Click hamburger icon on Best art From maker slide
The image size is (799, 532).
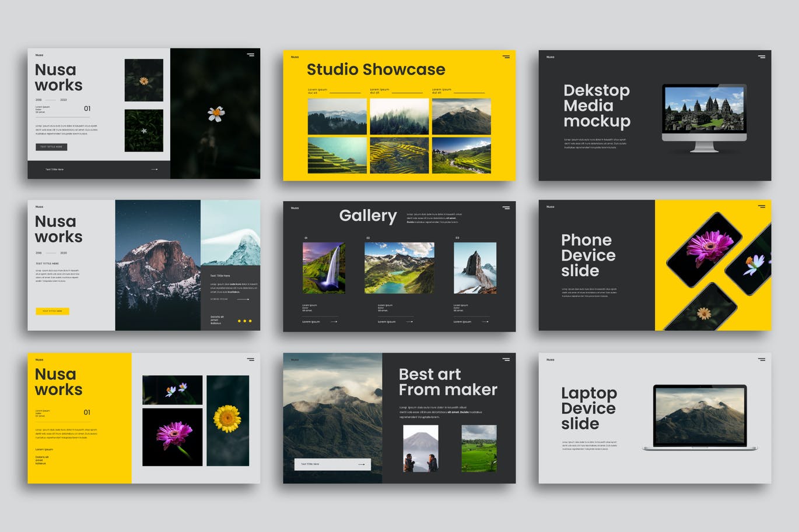pyautogui.click(x=506, y=360)
